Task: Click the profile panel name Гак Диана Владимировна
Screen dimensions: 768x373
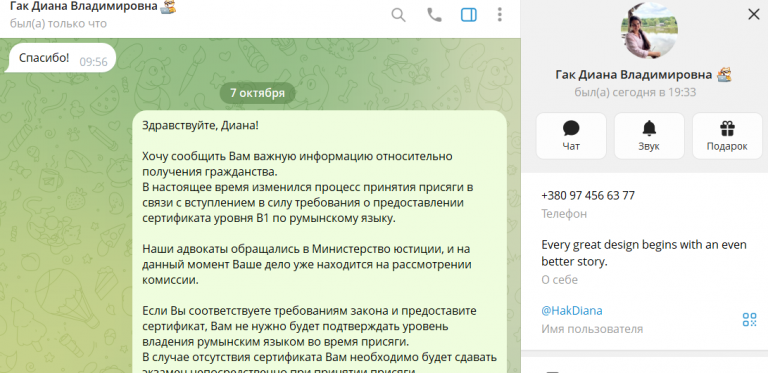Action: coord(633,74)
